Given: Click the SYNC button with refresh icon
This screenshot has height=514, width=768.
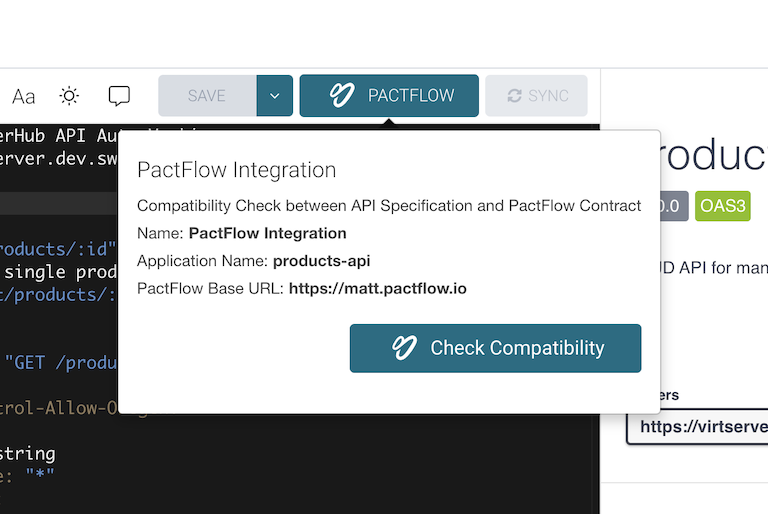Looking at the screenshot, I should click(x=537, y=96).
